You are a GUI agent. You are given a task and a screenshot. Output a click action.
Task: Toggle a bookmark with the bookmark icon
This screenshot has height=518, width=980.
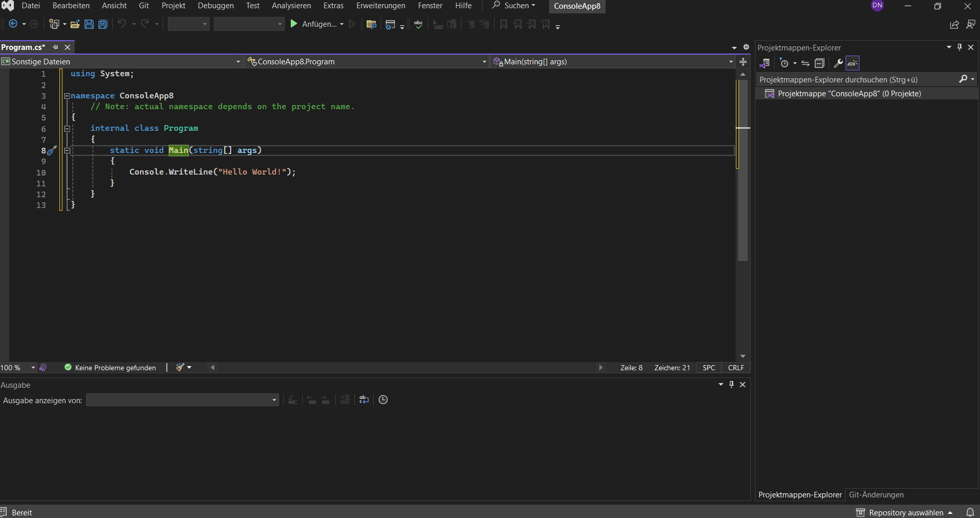point(503,24)
